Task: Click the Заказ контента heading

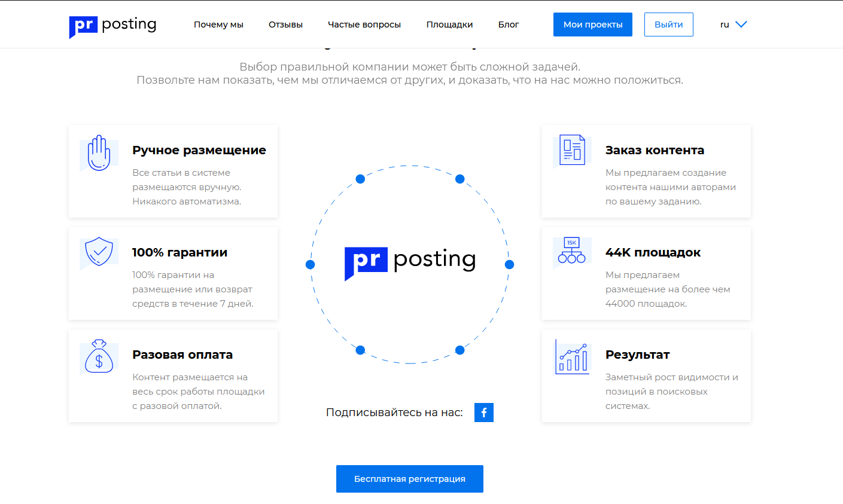Action: 655,150
